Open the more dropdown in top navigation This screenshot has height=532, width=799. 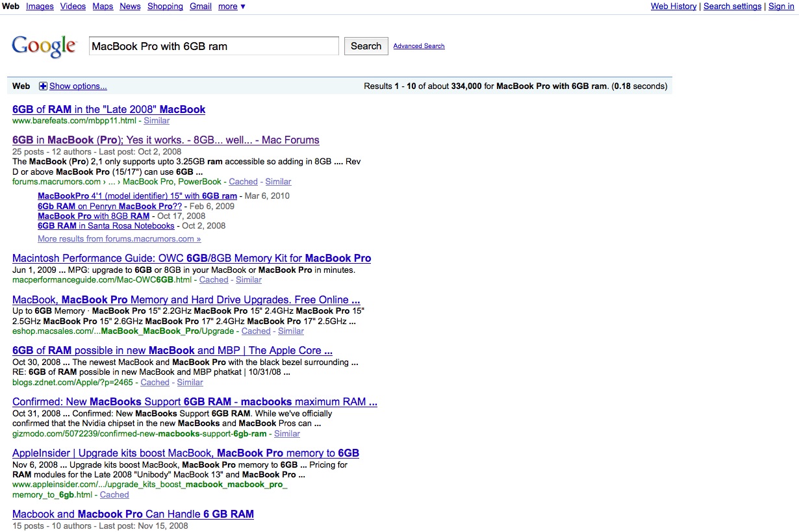[x=232, y=6]
